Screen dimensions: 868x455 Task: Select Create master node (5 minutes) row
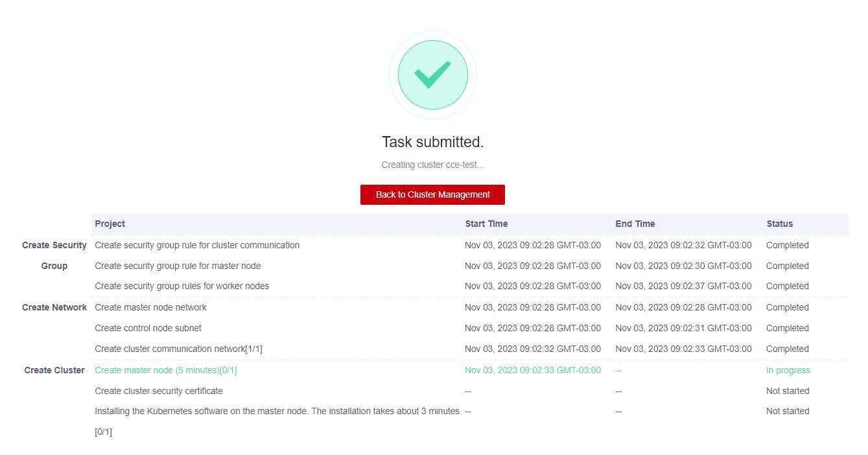click(165, 370)
